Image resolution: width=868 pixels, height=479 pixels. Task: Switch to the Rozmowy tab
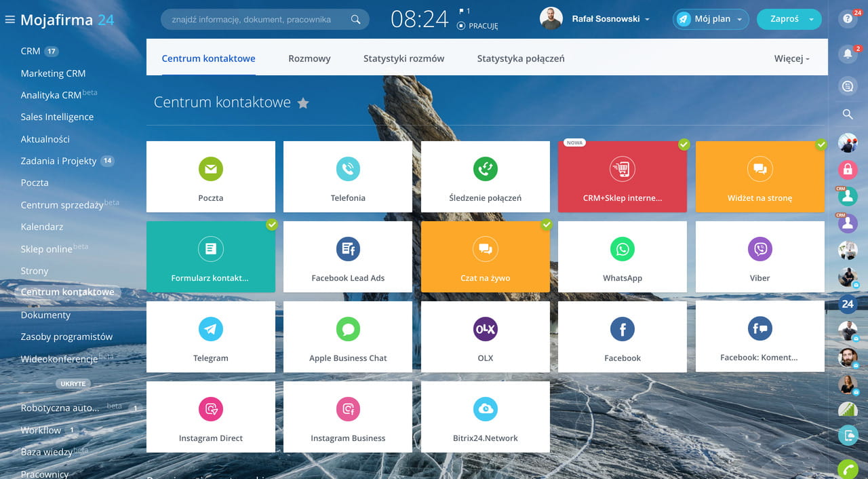click(309, 58)
